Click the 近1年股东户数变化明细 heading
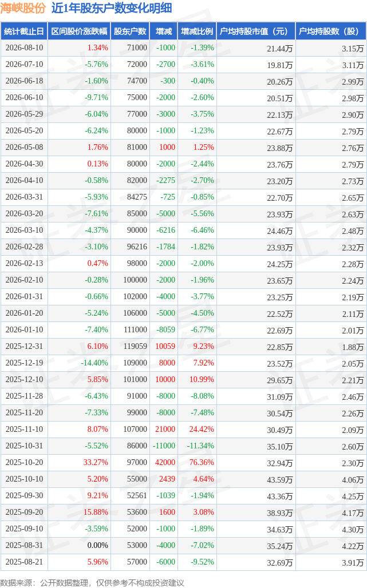The image size is (367, 588). pos(112,8)
